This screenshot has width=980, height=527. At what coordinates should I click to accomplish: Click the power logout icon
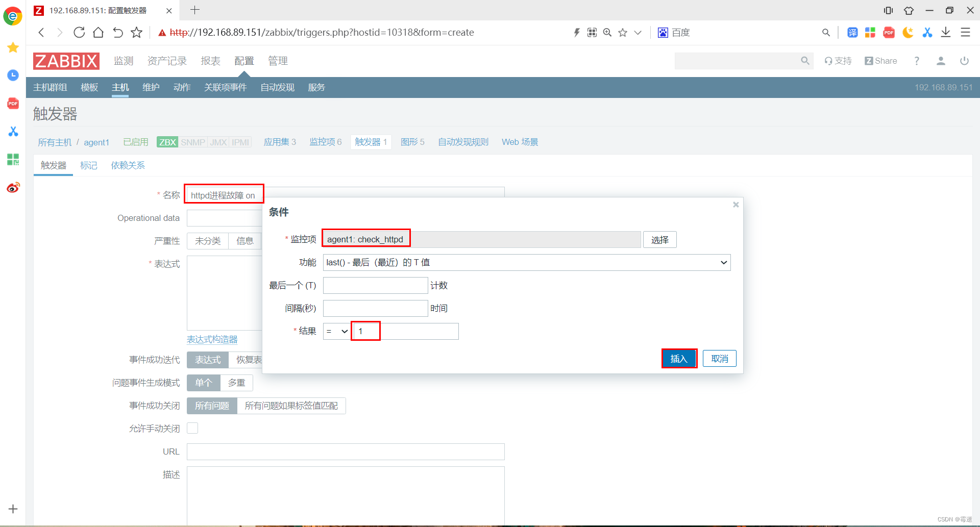click(x=964, y=61)
